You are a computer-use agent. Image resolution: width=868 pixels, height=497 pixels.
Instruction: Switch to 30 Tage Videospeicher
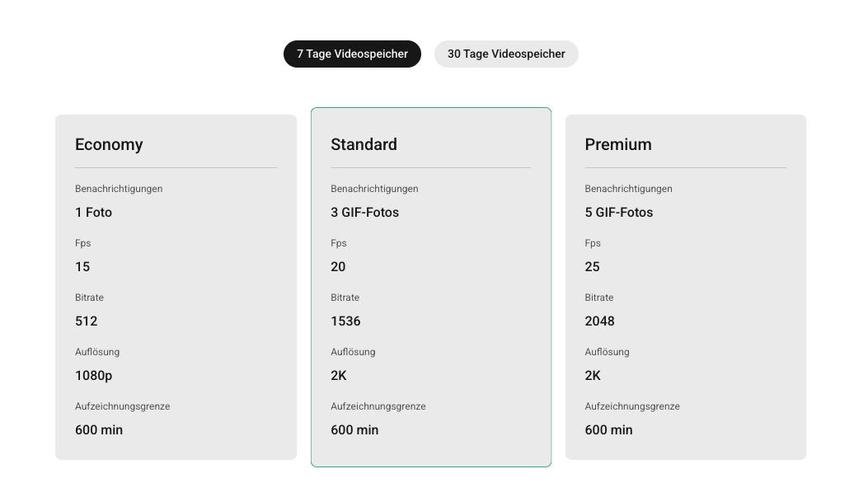[x=506, y=54]
